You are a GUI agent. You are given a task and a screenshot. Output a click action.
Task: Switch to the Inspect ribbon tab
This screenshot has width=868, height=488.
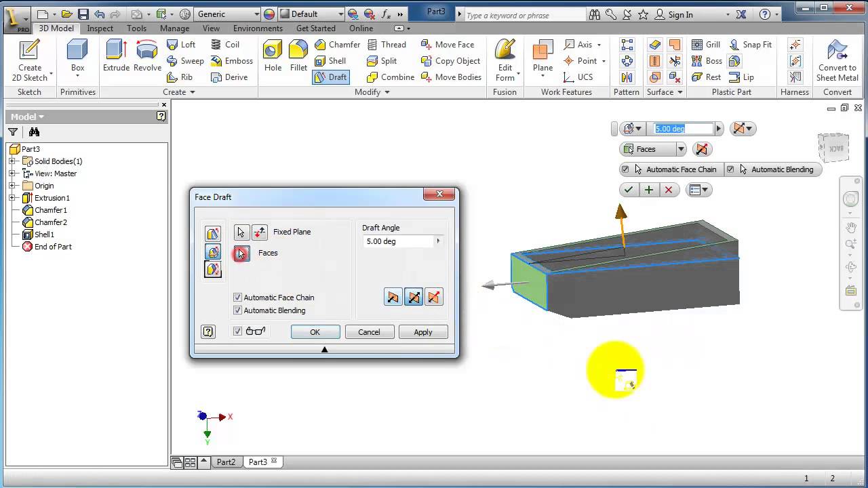(x=100, y=28)
